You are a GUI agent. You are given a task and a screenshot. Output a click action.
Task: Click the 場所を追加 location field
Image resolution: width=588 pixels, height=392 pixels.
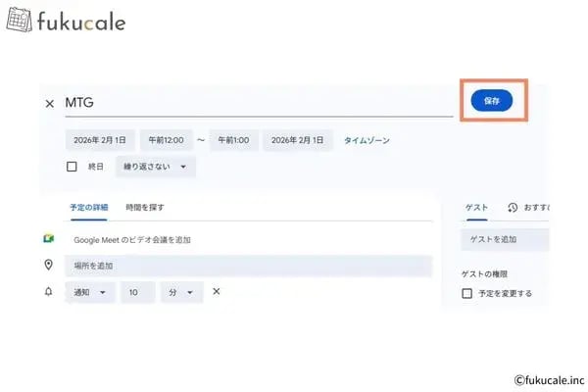pyautogui.click(x=248, y=266)
